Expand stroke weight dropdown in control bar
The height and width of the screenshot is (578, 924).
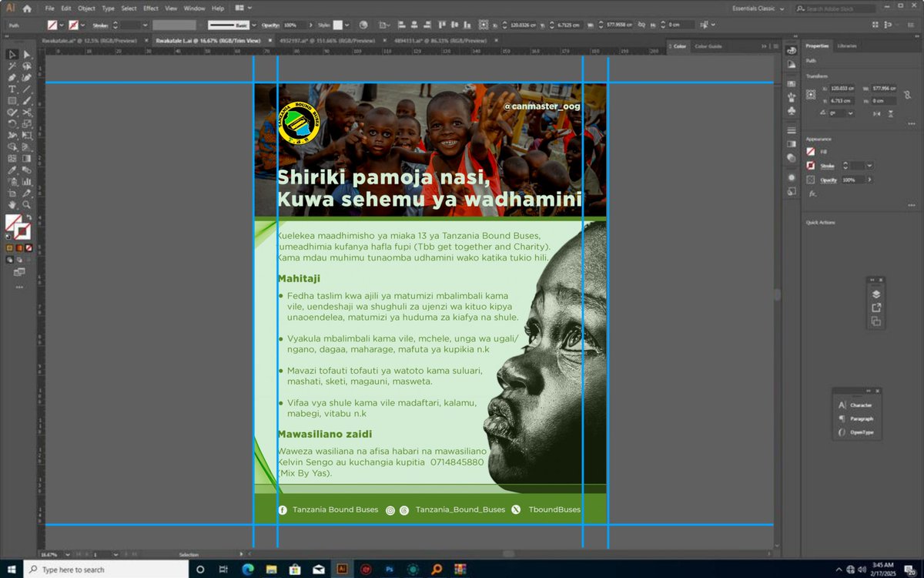(146, 25)
